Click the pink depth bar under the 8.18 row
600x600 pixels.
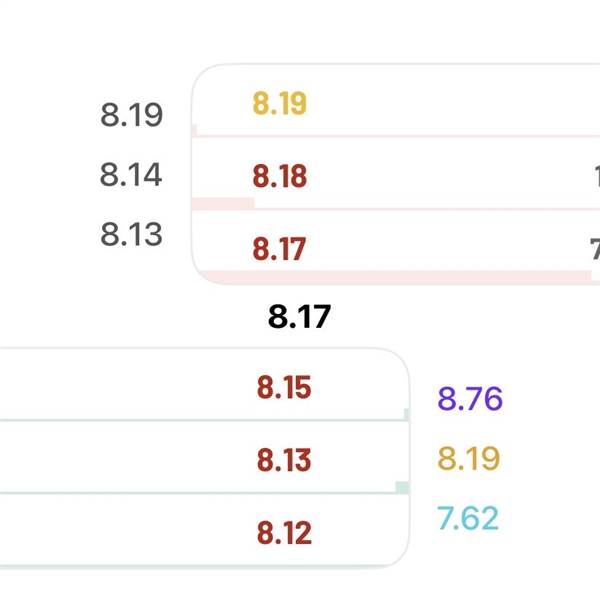pyautogui.click(x=222, y=203)
